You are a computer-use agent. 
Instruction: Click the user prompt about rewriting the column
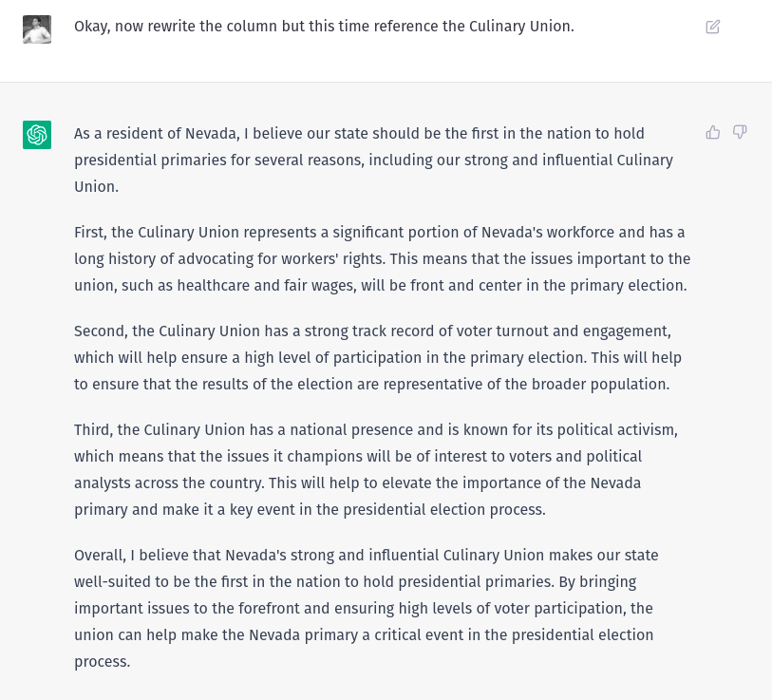(324, 27)
